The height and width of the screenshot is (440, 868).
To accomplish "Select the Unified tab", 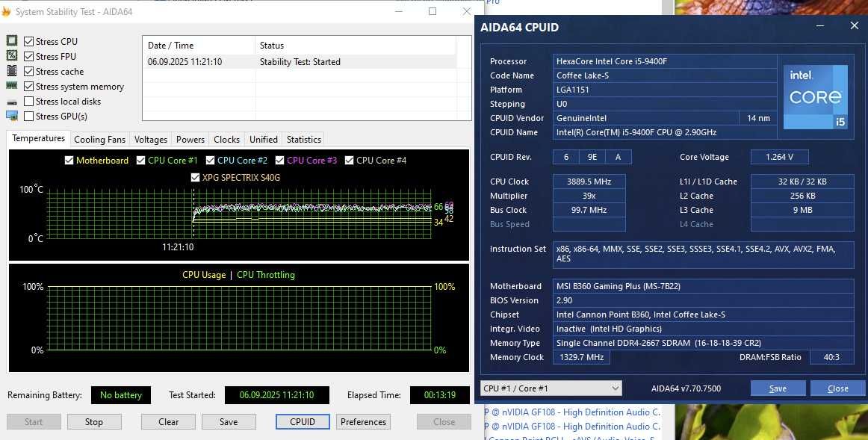I will click(x=264, y=140).
